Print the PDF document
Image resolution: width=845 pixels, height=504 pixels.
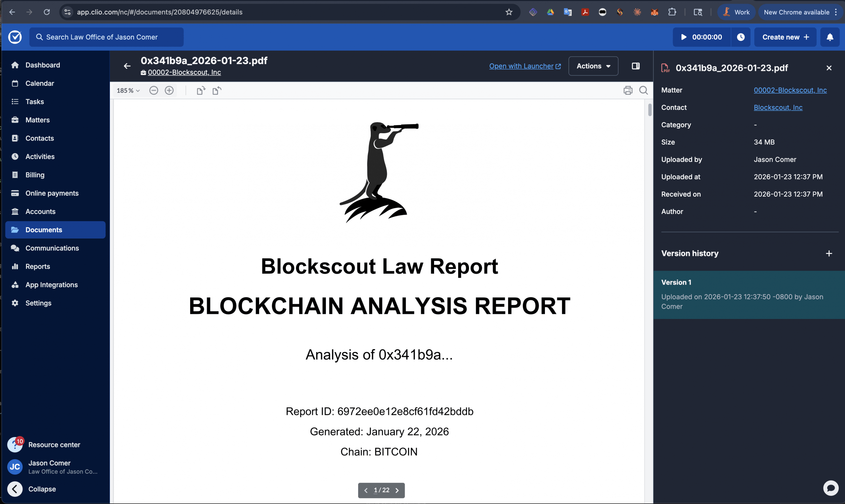[x=627, y=90]
